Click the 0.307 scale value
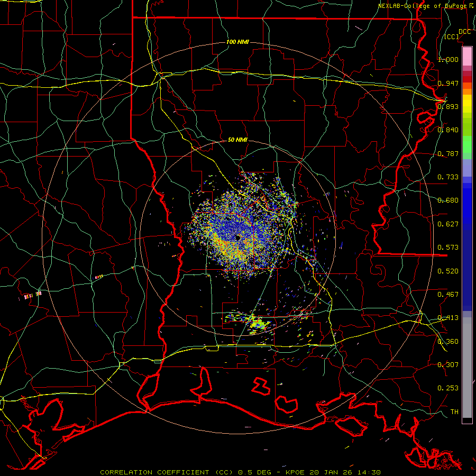This screenshot has width=476, height=476. pos(448,365)
